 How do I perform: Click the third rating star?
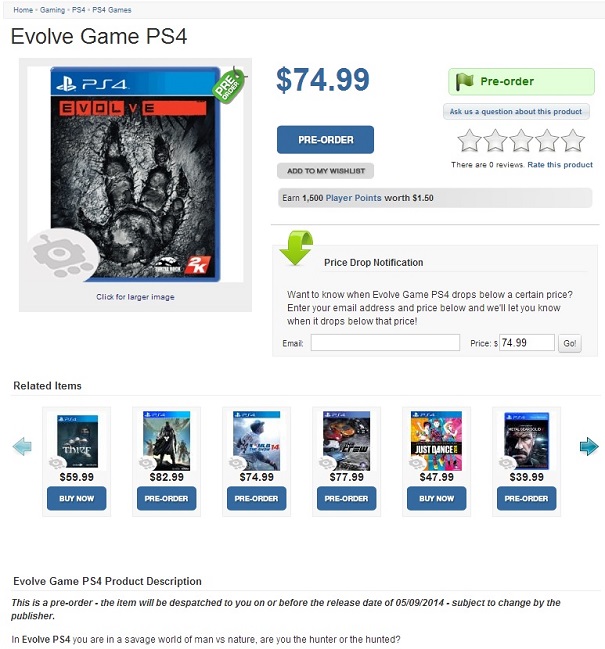click(521, 140)
